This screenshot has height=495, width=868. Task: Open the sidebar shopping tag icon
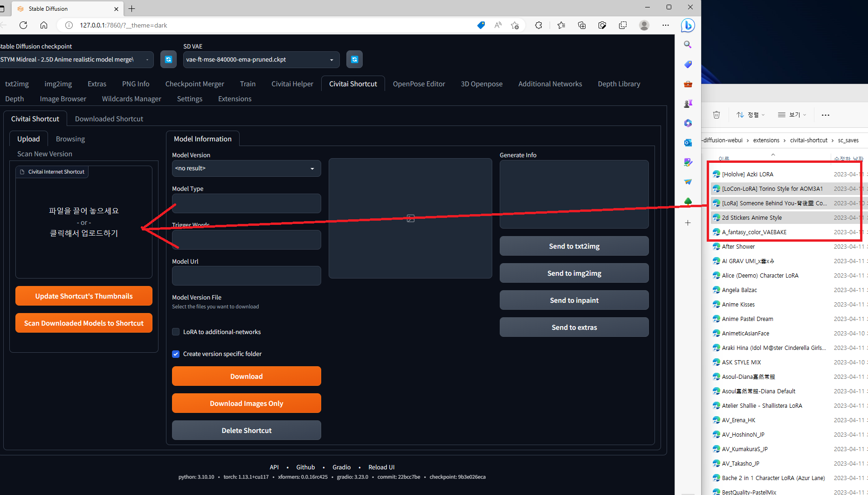[x=688, y=64]
